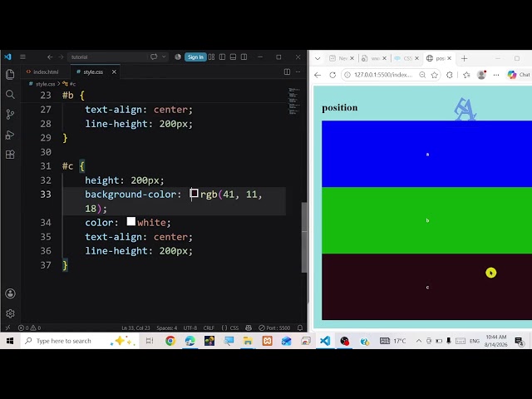Toggle the primary side bar
The width and height of the screenshot is (532, 399).
click(222, 57)
